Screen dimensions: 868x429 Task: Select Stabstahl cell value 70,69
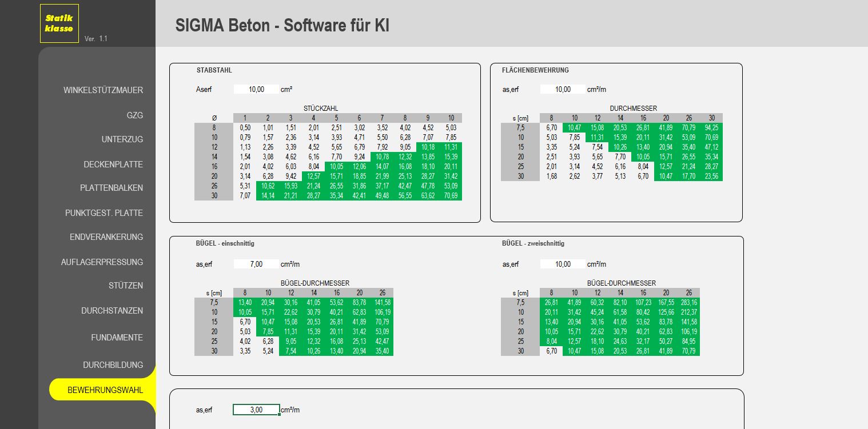451,196
